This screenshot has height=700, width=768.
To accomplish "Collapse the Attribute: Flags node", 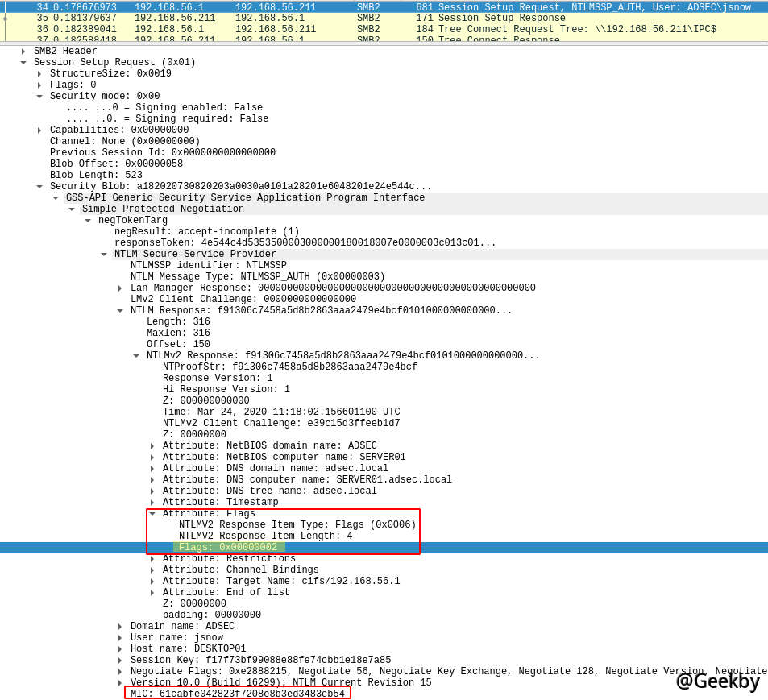I will point(152,513).
